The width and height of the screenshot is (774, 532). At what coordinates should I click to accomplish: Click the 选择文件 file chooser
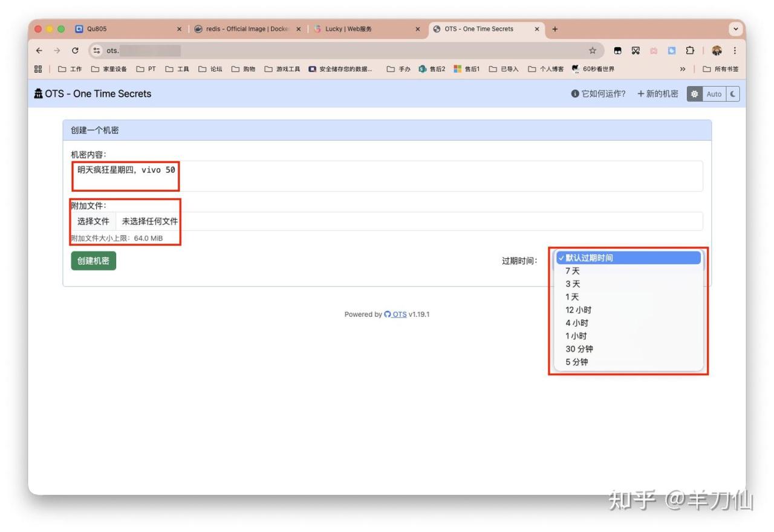(93, 221)
